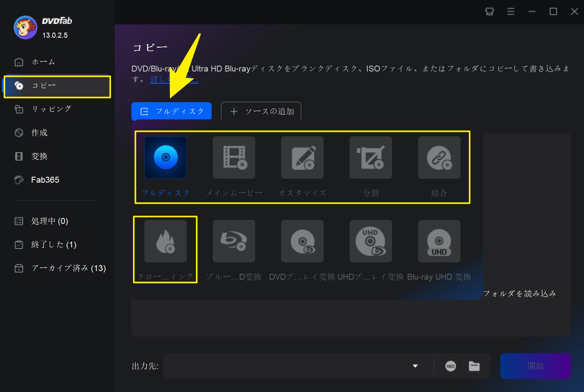Click the blue フルディスク mode switcher button

pos(171,111)
